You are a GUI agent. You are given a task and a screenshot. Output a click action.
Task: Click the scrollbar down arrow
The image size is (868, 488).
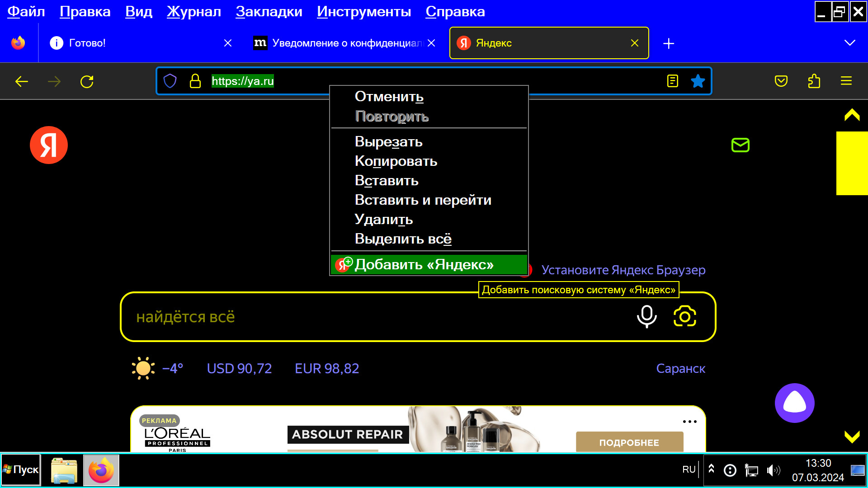click(x=852, y=437)
